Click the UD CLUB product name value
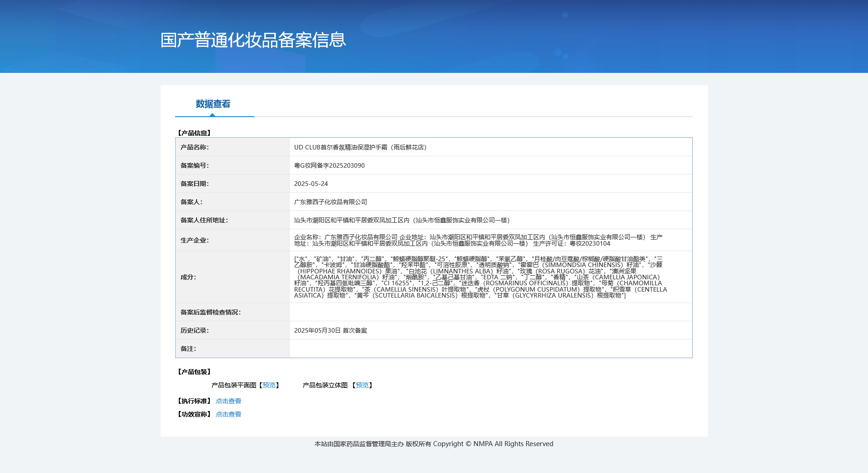This screenshot has height=473, width=868. [x=360, y=147]
